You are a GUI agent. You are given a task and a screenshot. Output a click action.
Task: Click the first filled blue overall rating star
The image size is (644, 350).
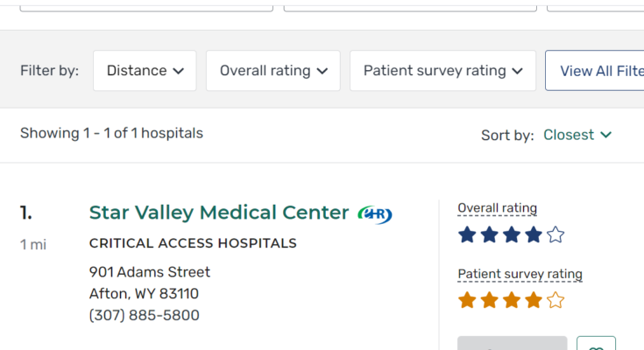[467, 234]
